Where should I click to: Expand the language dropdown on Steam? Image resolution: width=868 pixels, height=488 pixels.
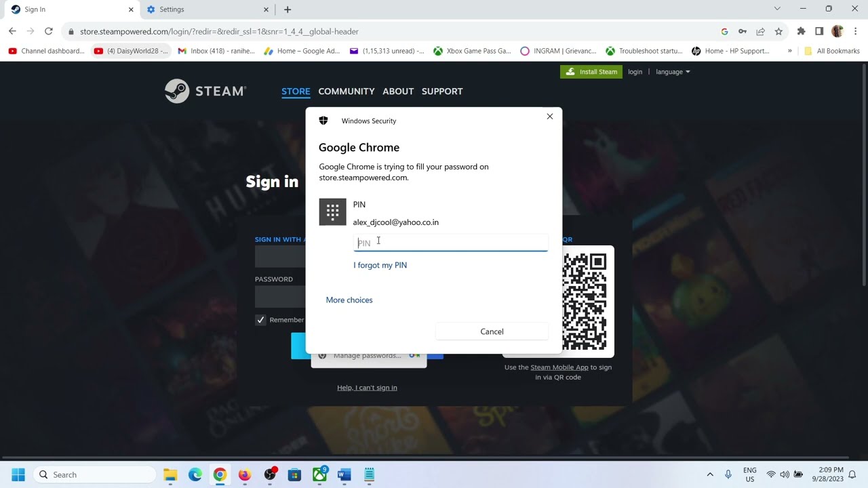pos(673,72)
